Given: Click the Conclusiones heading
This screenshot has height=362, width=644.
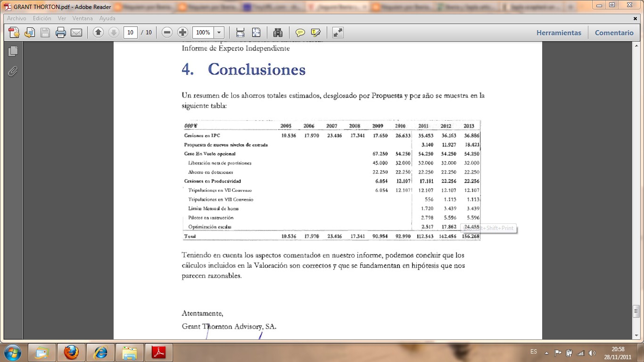Looking at the screenshot, I should 256,69.
